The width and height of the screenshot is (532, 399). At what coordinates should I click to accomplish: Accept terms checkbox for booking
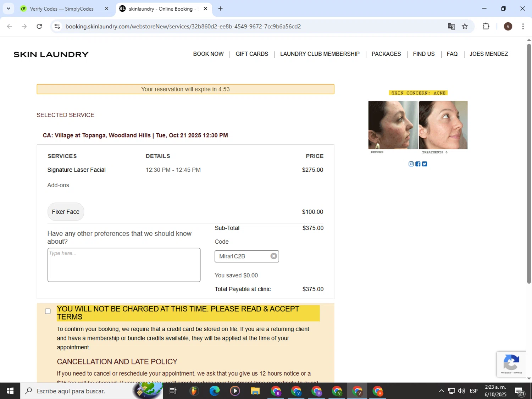48,311
